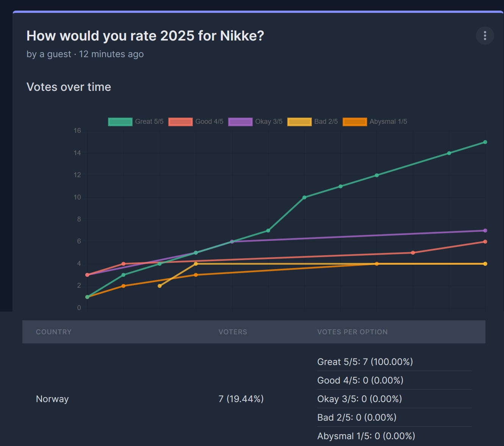The image size is (504, 446).
Task: Toggle the Okay 3/5 legend series
Action: coord(255,122)
